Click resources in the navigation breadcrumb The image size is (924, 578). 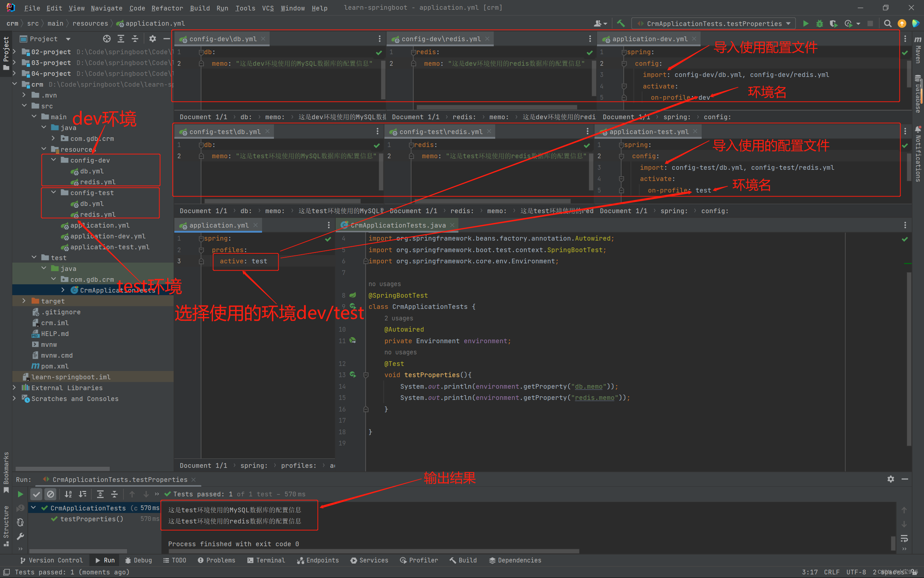point(90,23)
